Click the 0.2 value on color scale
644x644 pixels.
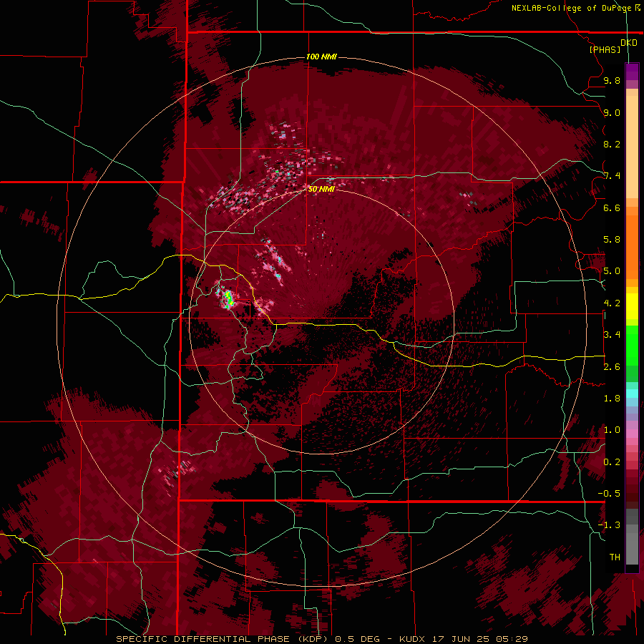click(612, 462)
